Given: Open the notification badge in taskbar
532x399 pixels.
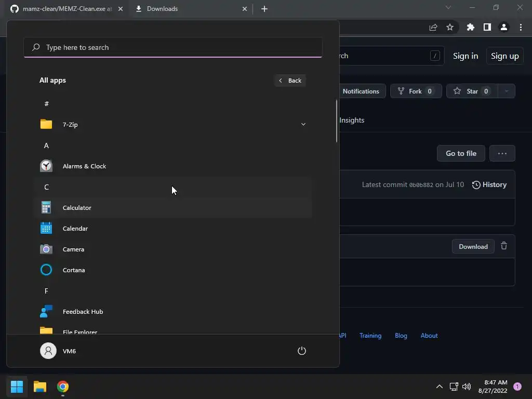Looking at the screenshot, I should 517,387.
